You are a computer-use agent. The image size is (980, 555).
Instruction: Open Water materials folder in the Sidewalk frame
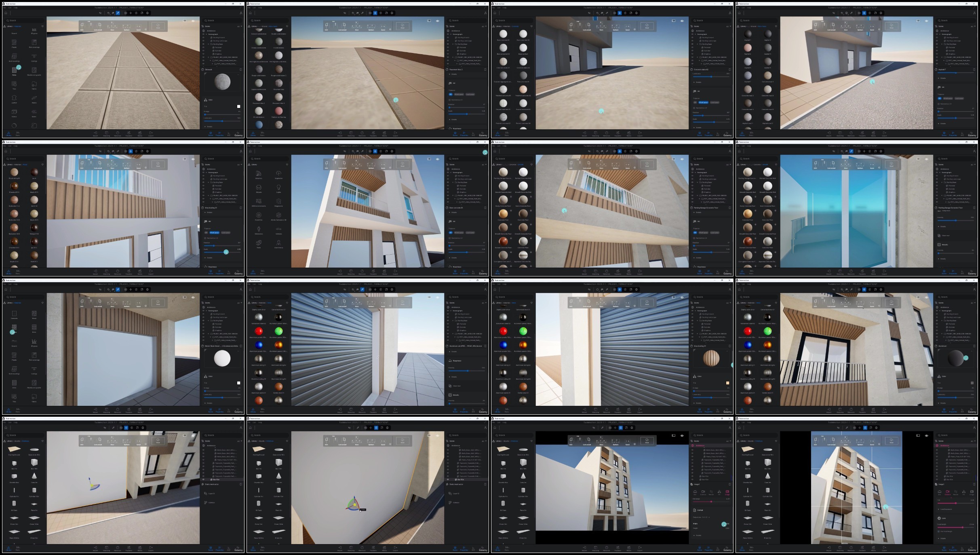34,113
